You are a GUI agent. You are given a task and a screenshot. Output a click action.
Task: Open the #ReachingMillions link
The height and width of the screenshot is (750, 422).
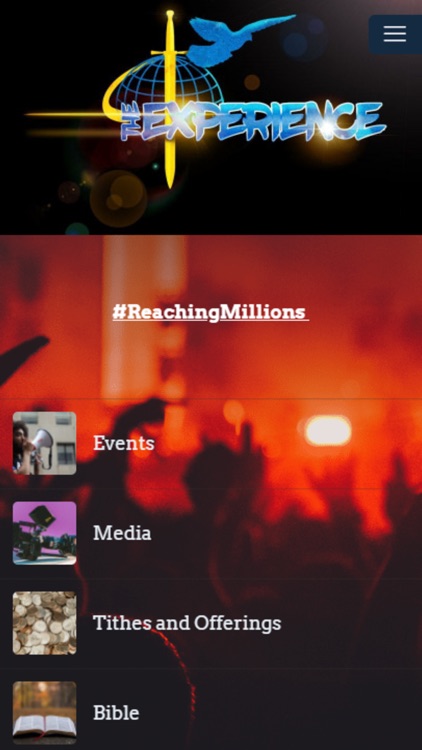(210, 312)
